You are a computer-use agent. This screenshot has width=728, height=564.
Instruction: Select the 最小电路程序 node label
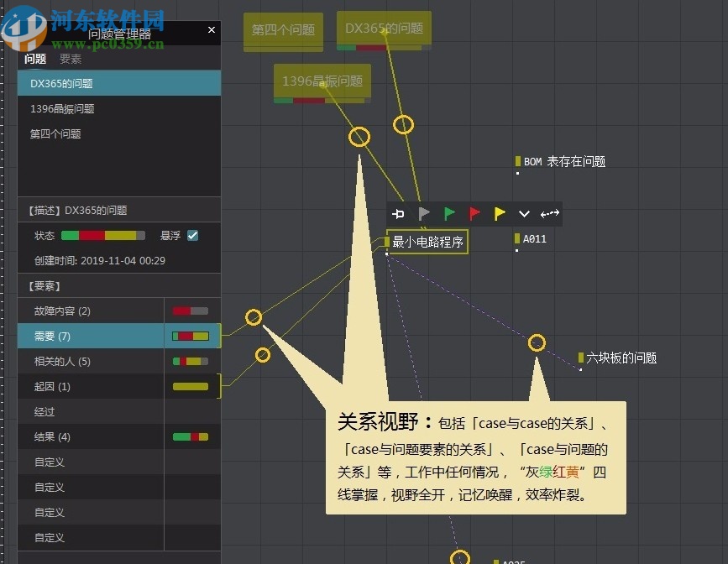[430, 240]
